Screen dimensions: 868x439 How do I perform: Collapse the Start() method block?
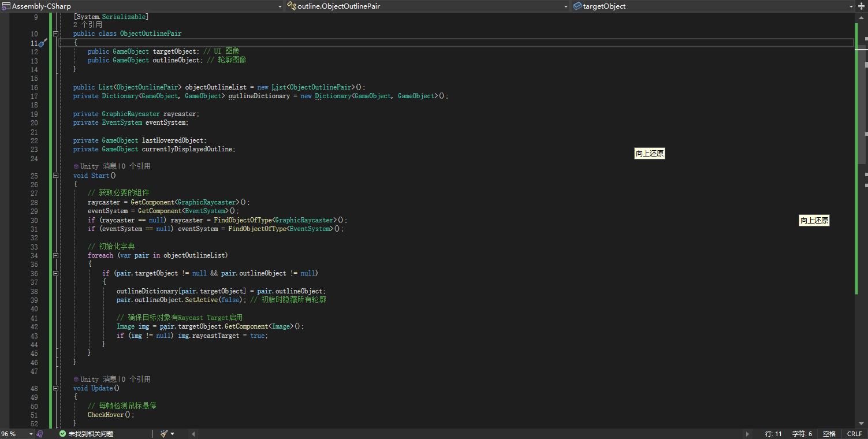pyautogui.click(x=56, y=176)
